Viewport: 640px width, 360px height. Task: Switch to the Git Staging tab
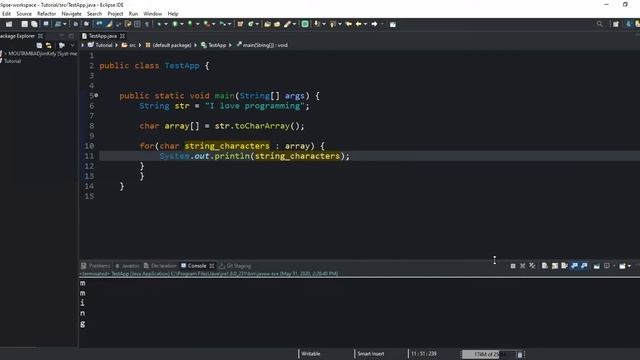pyautogui.click(x=235, y=266)
